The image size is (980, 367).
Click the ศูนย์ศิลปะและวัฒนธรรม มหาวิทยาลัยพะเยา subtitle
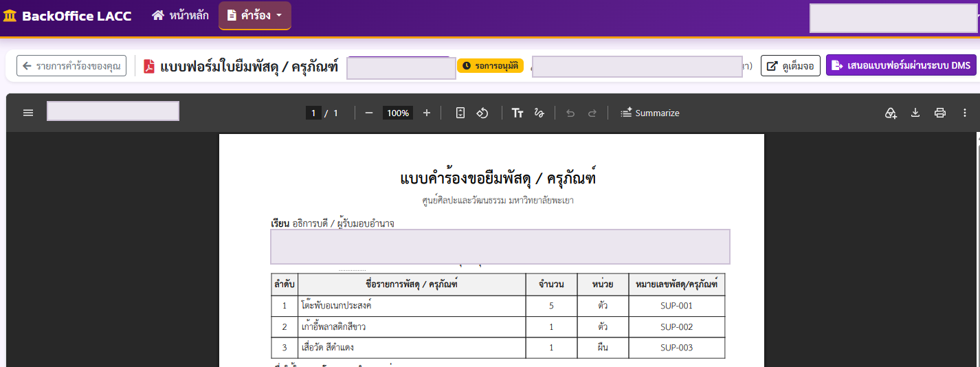coord(498,201)
